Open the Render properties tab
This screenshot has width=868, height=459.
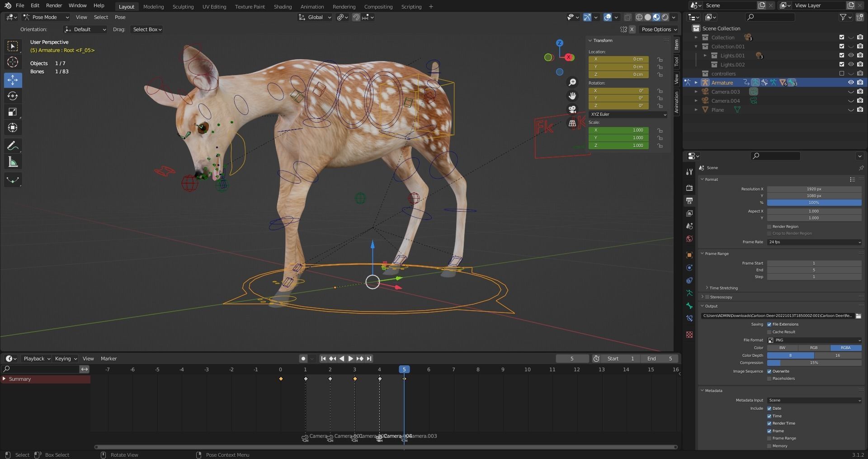coord(689,188)
